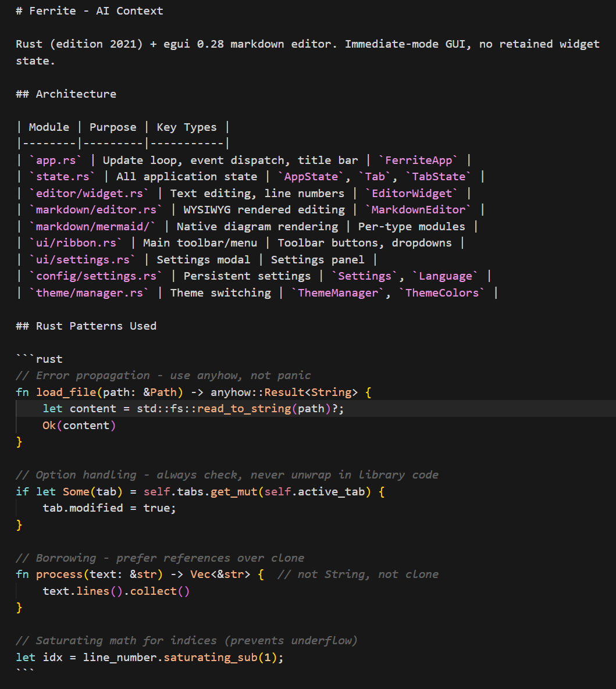The width and height of the screenshot is (616, 689).
Task: Click the `config/settings.rs` module name
Action: 97,276
